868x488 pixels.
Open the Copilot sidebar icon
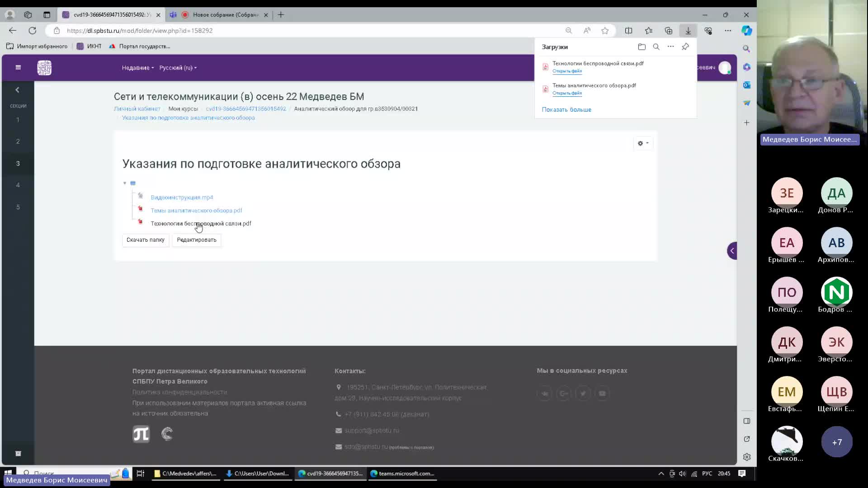tap(747, 30)
